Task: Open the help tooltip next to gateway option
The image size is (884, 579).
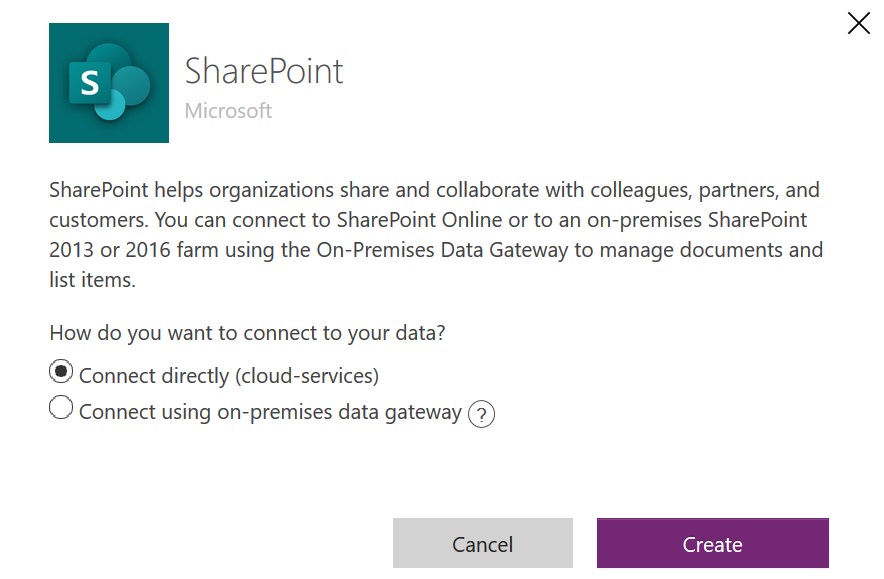Action: tap(481, 413)
